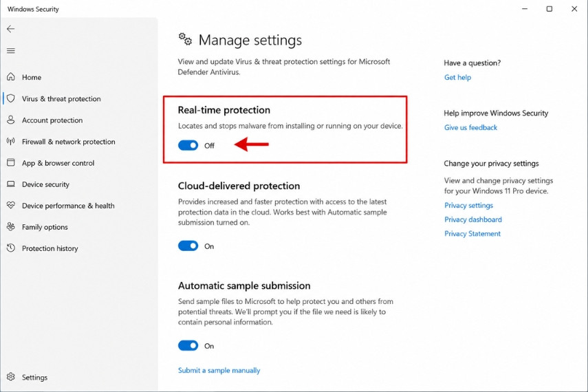Click Help improve Windows Security text
This screenshot has height=392, width=588.
(x=496, y=113)
